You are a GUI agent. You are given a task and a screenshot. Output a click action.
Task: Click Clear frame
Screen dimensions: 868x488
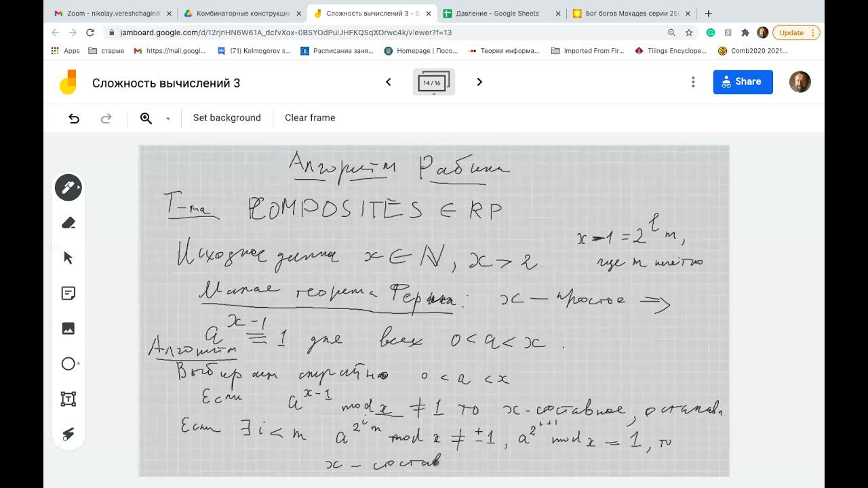(310, 118)
